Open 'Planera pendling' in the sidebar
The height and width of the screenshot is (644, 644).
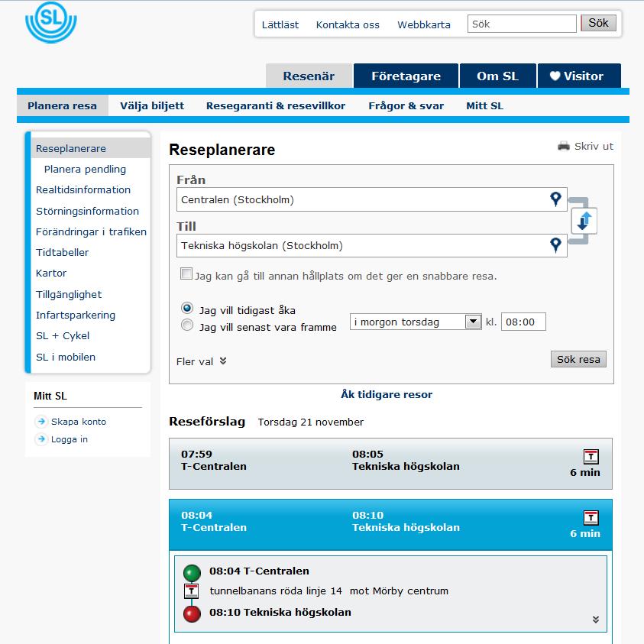[85, 170]
